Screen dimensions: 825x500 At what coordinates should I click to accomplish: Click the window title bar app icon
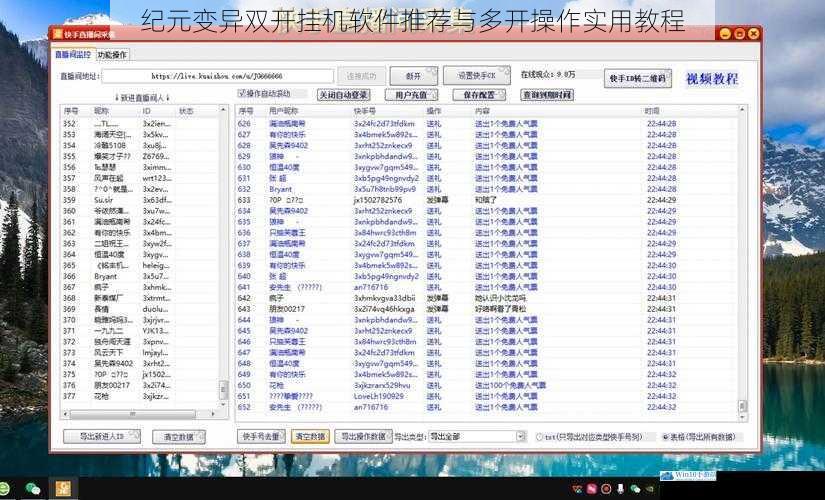pos(57,34)
